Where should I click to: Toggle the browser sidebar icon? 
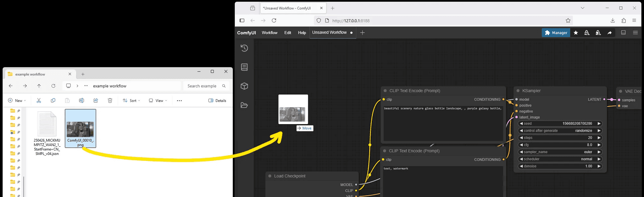(x=242, y=20)
